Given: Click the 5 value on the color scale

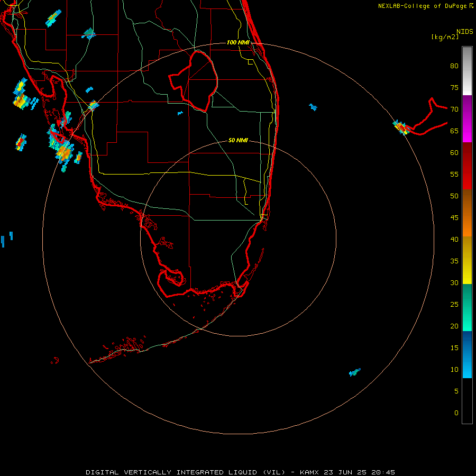Looking at the screenshot, I should (x=456, y=391).
